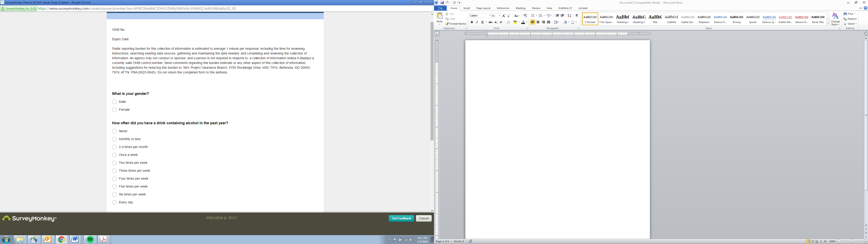Select the Female gender option
Screen dimensions: 868x244
[x=115, y=110]
